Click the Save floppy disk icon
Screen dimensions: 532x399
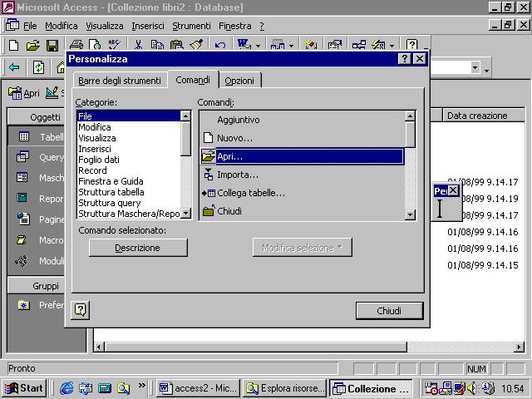tap(52, 45)
